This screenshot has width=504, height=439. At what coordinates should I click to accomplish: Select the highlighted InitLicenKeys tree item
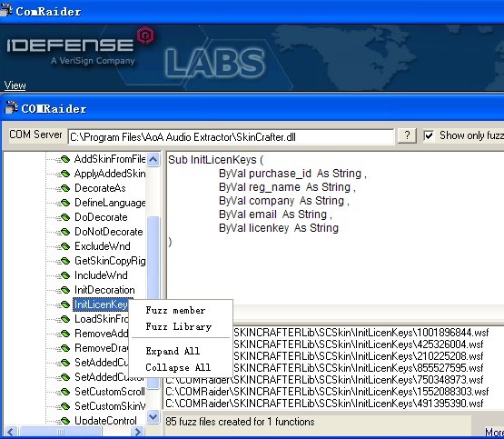101,304
